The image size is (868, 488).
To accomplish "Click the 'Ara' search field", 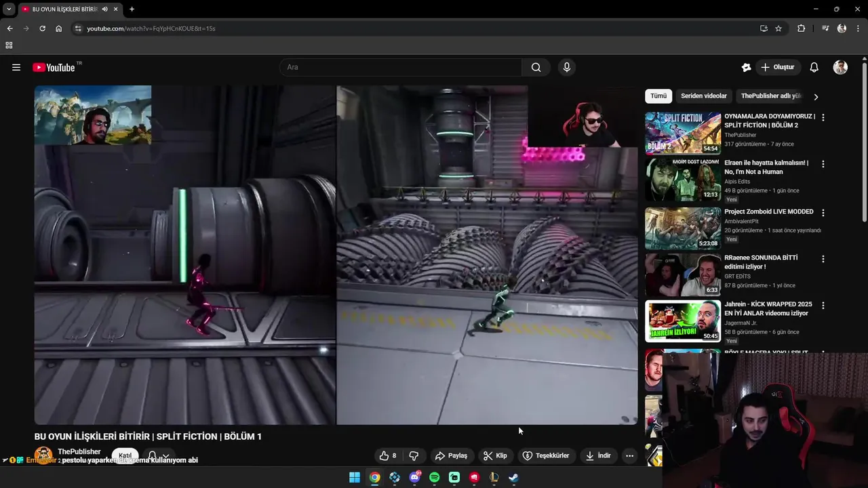I will (x=401, y=67).
